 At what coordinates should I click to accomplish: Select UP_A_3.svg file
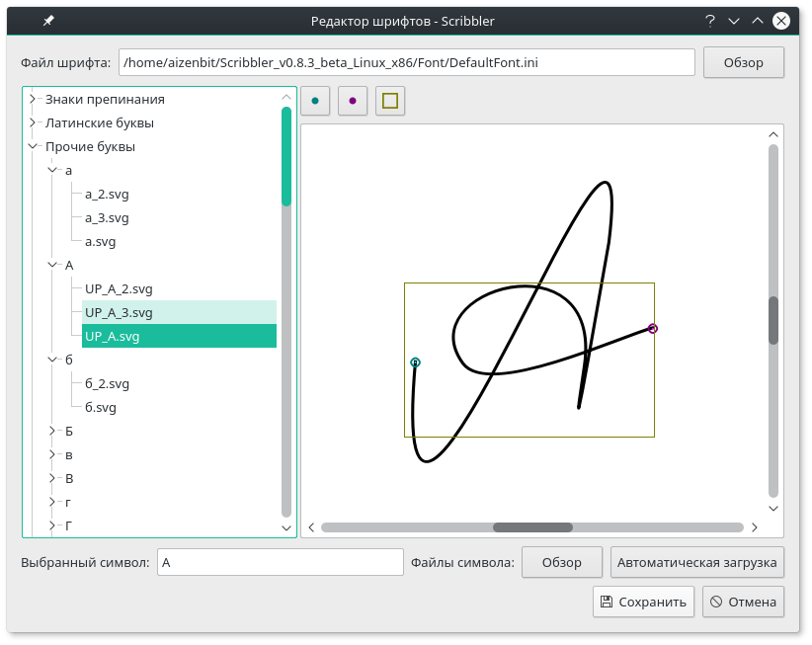(179, 313)
